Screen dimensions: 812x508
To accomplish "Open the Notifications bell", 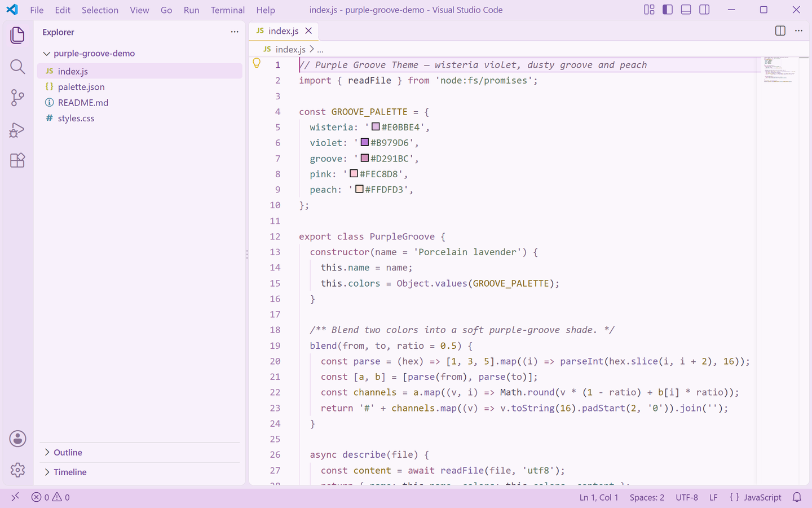I will pyautogui.click(x=797, y=497).
